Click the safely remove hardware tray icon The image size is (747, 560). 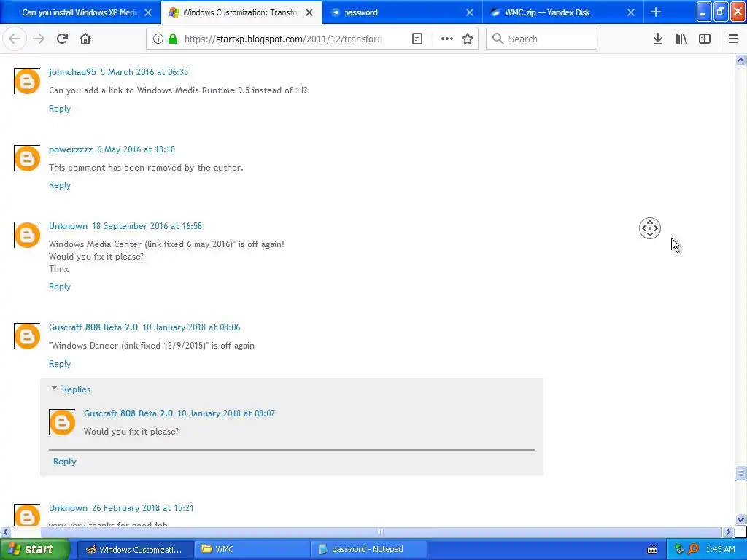coord(679,550)
